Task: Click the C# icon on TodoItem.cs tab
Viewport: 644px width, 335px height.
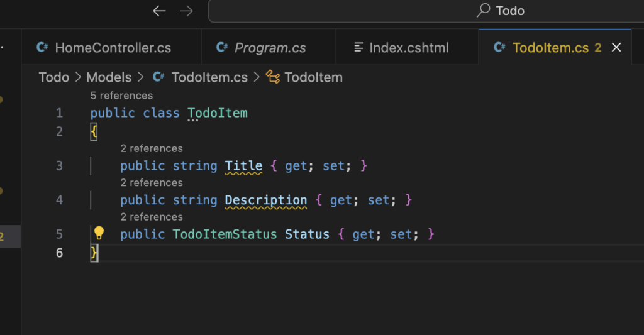Action: (499, 48)
